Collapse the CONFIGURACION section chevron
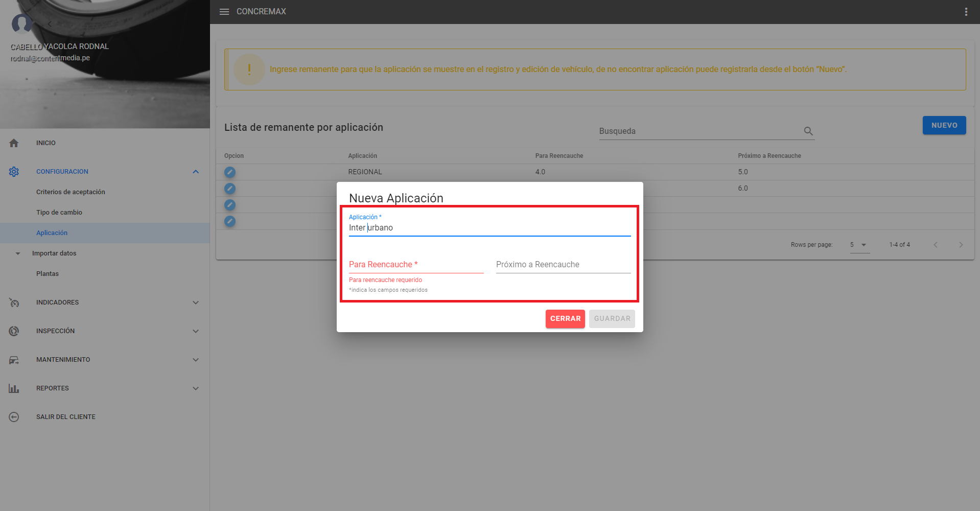980x511 pixels. (x=195, y=172)
